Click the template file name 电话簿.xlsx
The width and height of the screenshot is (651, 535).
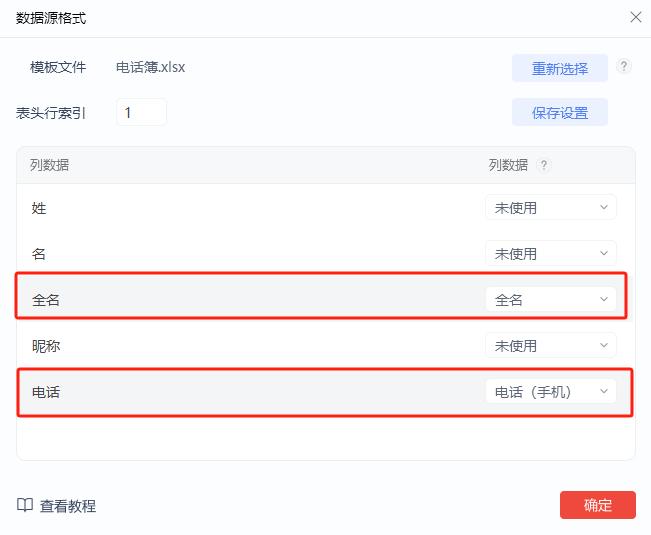coord(151,68)
